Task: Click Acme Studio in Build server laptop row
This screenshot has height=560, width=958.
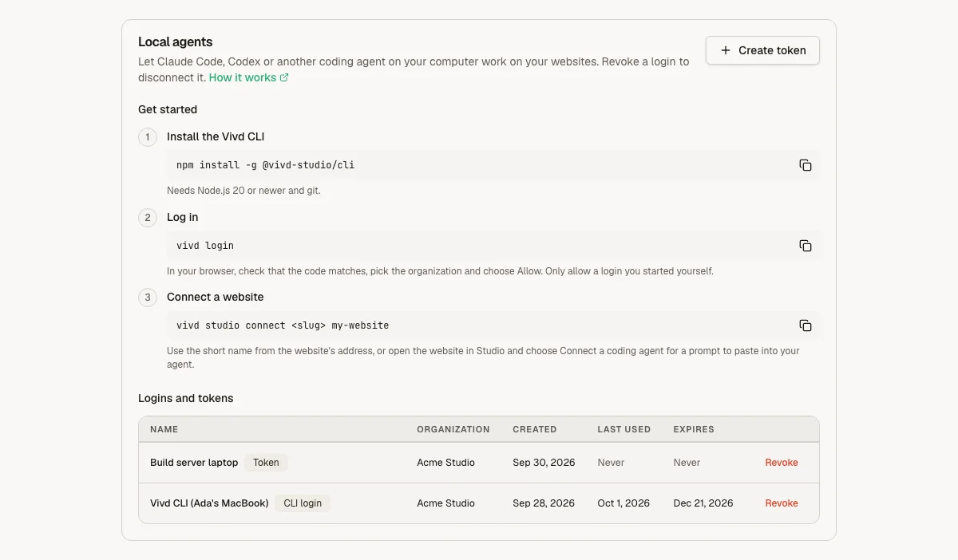Action: 445,463
